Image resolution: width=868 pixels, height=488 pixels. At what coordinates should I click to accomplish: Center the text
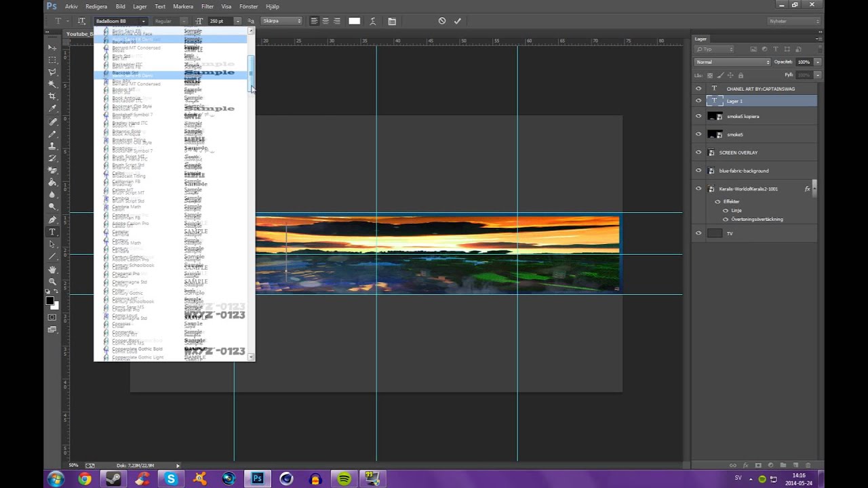(325, 21)
